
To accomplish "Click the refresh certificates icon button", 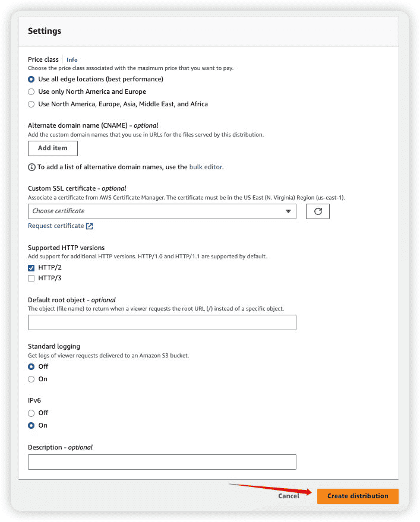I will [317, 211].
